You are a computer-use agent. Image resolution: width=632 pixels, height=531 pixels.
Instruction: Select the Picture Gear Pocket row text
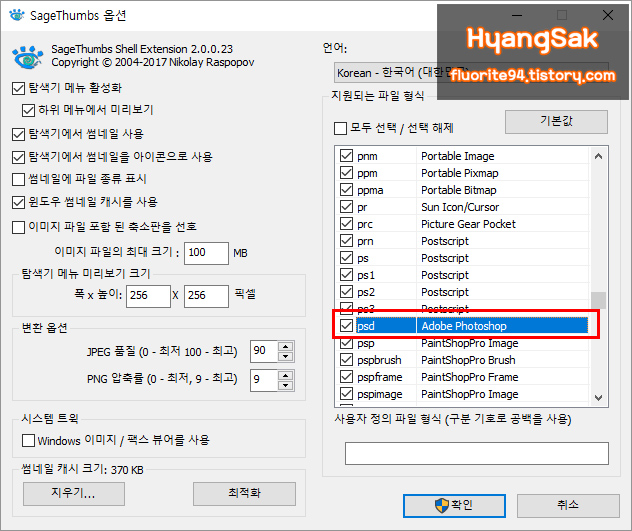click(x=468, y=224)
